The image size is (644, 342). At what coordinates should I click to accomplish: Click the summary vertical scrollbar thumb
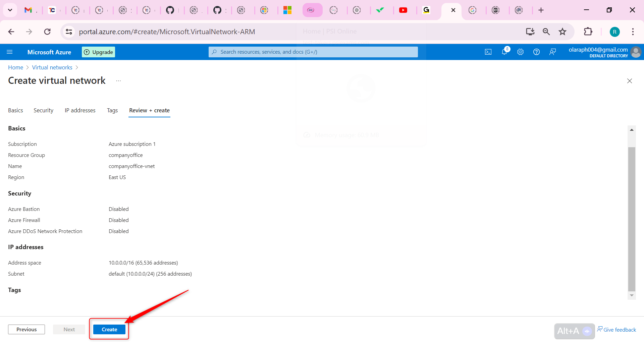632,219
